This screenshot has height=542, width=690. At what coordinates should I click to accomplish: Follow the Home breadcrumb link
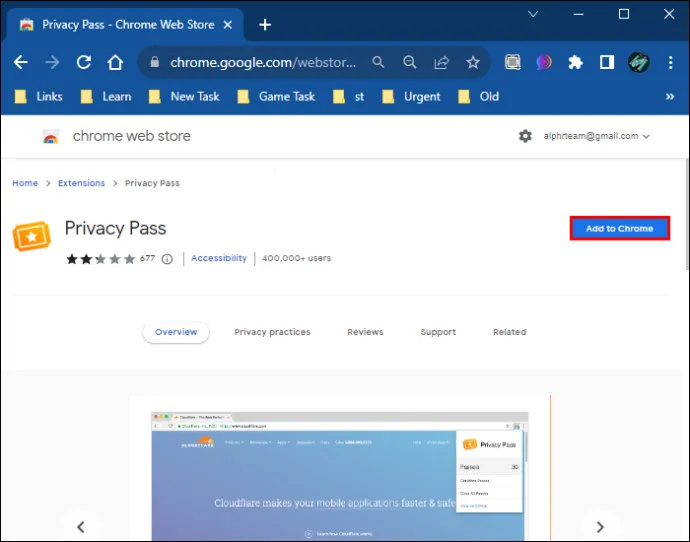(x=25, y=183)
